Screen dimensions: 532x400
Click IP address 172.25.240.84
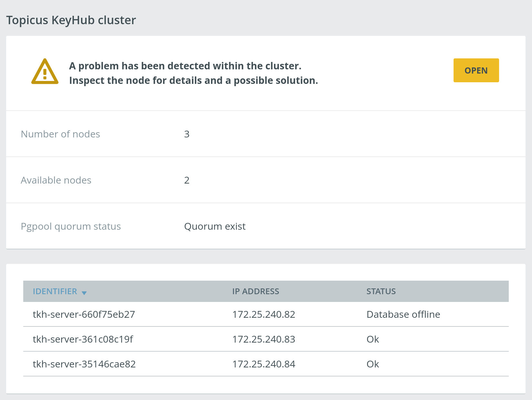click(x=264, y=364)
